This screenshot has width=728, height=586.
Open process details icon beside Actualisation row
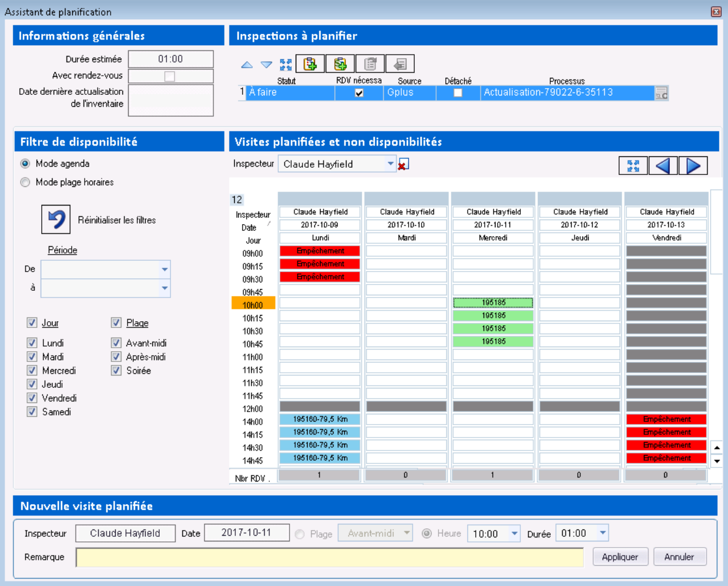661,93
